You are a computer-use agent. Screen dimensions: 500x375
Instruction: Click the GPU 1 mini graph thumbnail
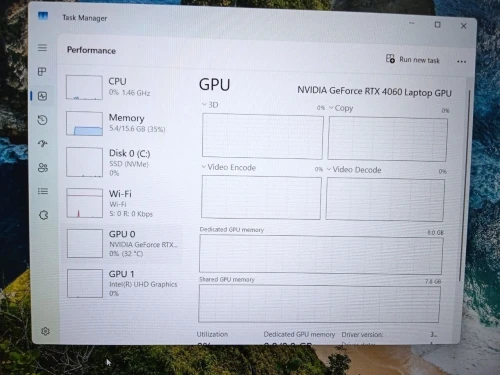(x=85, y=283)
